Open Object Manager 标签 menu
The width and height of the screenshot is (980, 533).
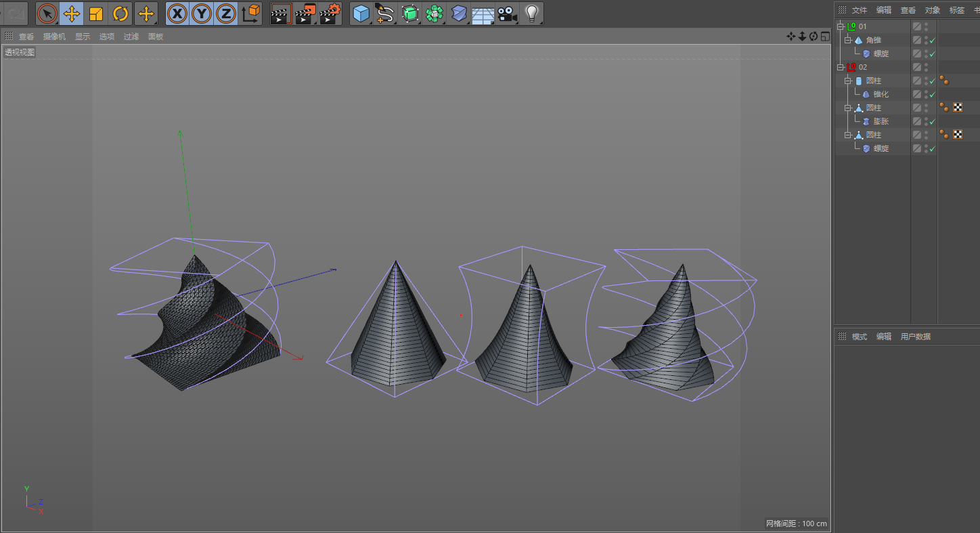point(957,10)
